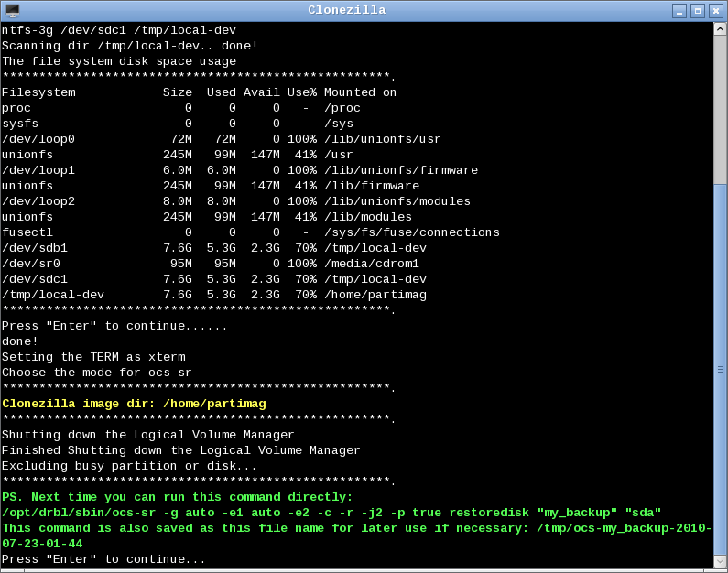Click the 'Filesystem' column header
Viewport: 728px width, 573px height.
click(x=38, y=92)
